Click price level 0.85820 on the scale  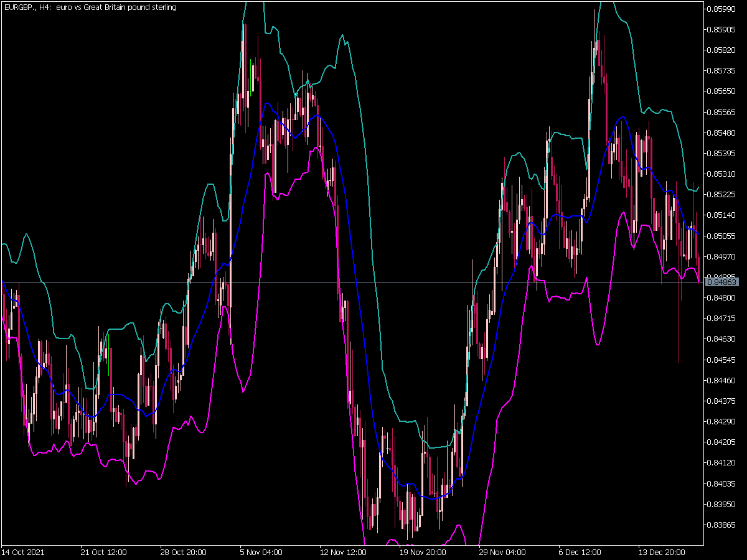pos(722,50)
